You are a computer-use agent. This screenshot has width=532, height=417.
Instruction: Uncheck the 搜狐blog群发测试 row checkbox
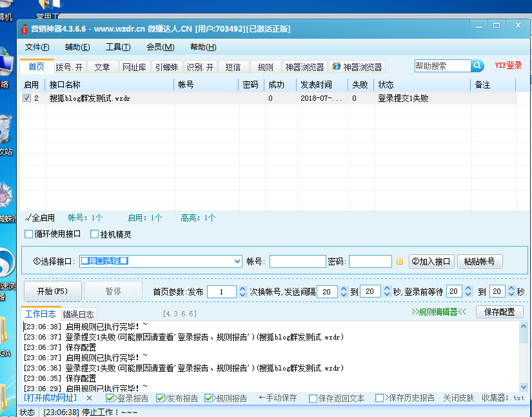pos(25,98)
